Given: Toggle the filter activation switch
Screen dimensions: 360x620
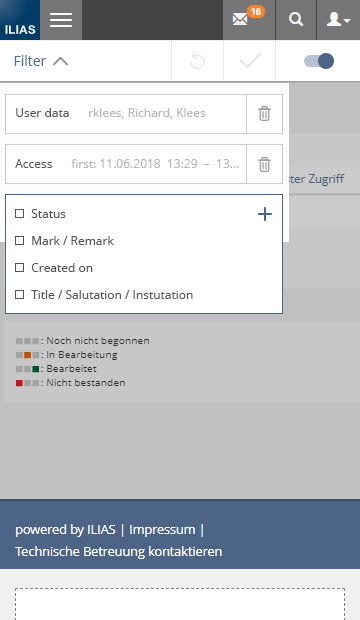Looking at the screenshot, I should click(318, 61).
